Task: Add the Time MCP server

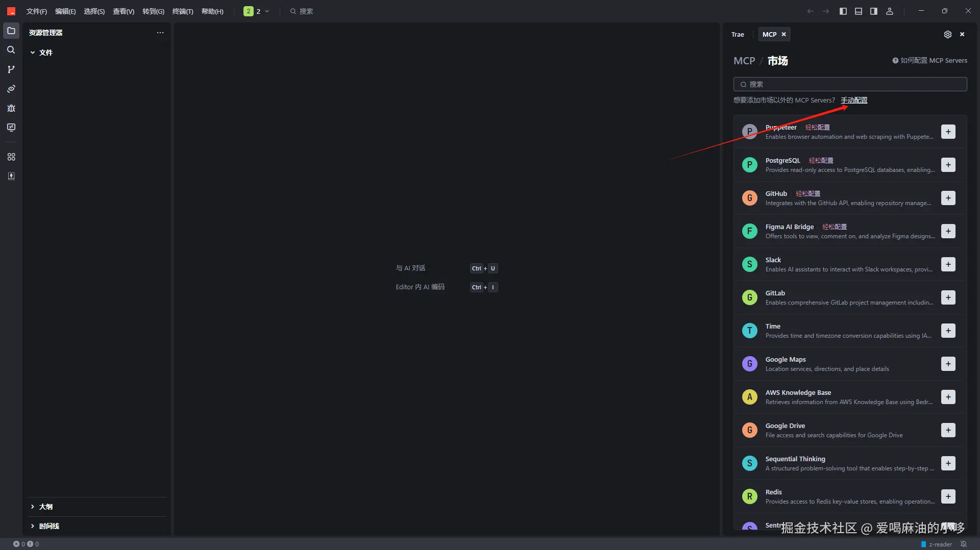Action: 948,331
